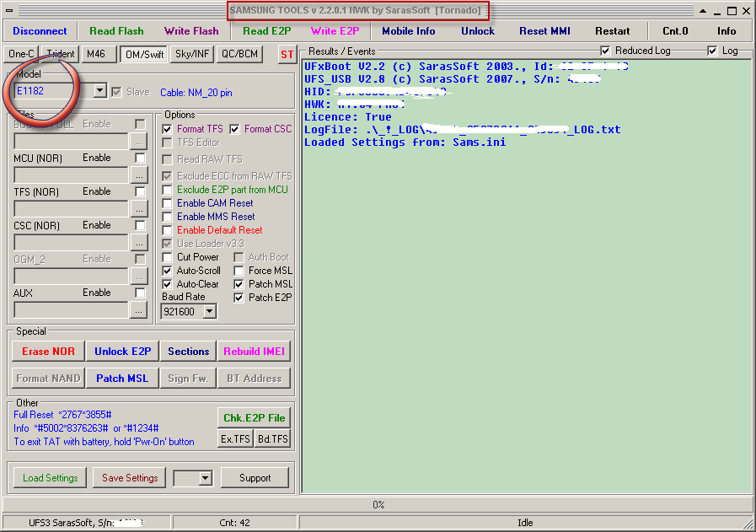Click the Unlock E2P button
756x532 pixels.
[122, 351]
